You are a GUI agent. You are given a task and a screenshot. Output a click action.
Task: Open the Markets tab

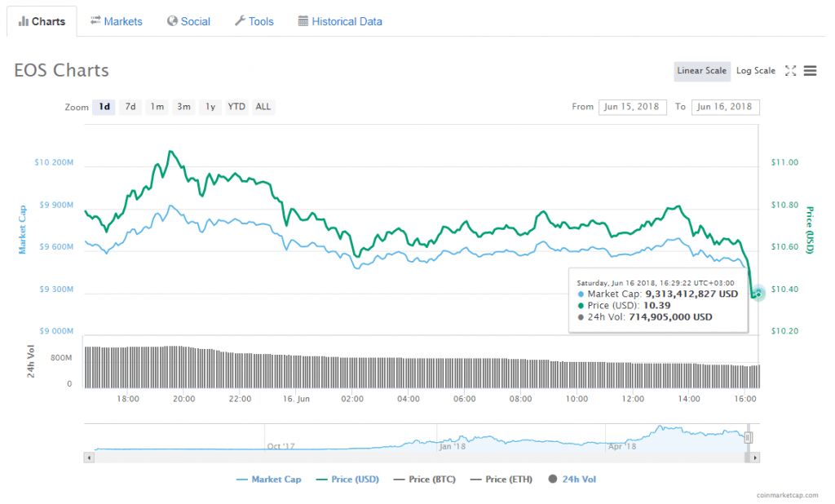(116, 21)
